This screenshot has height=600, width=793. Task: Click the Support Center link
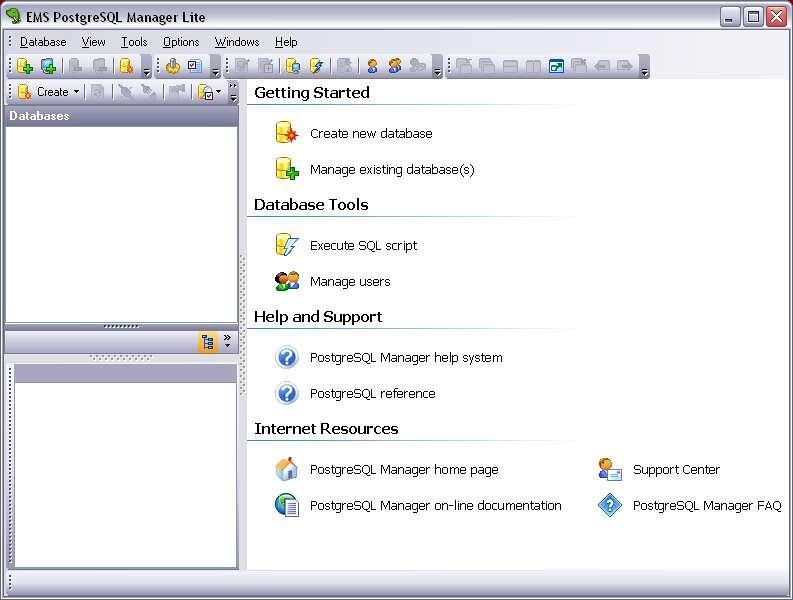[x=676, y=469]
